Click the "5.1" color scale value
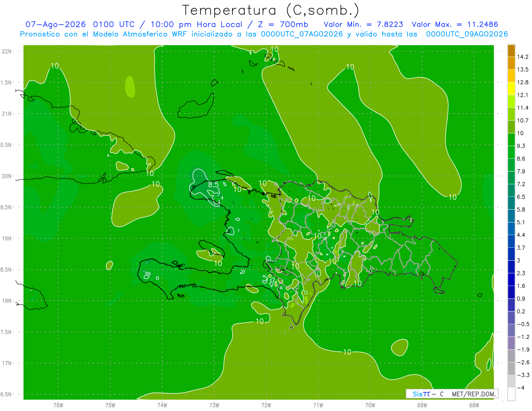The height and width of the screenshot is (411, 532). tap(521, 222)
